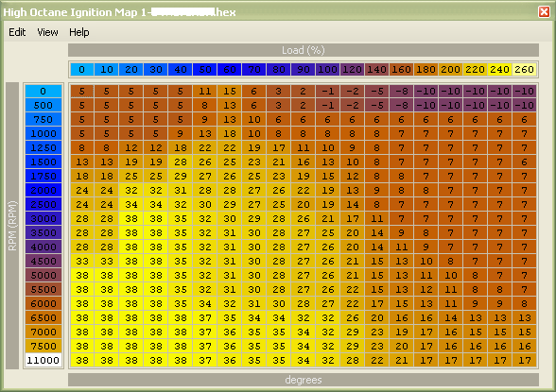This screenshot has height=392, width=556.
Task: Select cell at 11000 RPM, 260 load
Action: pyautogui.click(x=524, y=360)
